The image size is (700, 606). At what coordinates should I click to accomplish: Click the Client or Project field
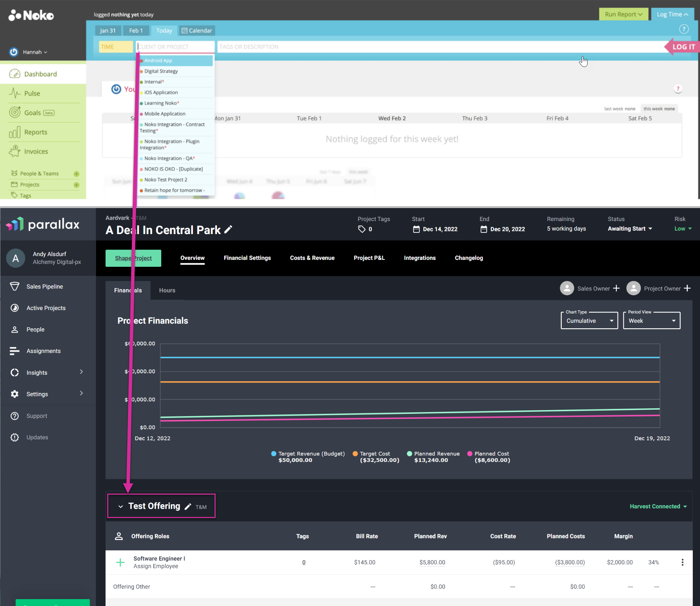(x=175, y=47)
